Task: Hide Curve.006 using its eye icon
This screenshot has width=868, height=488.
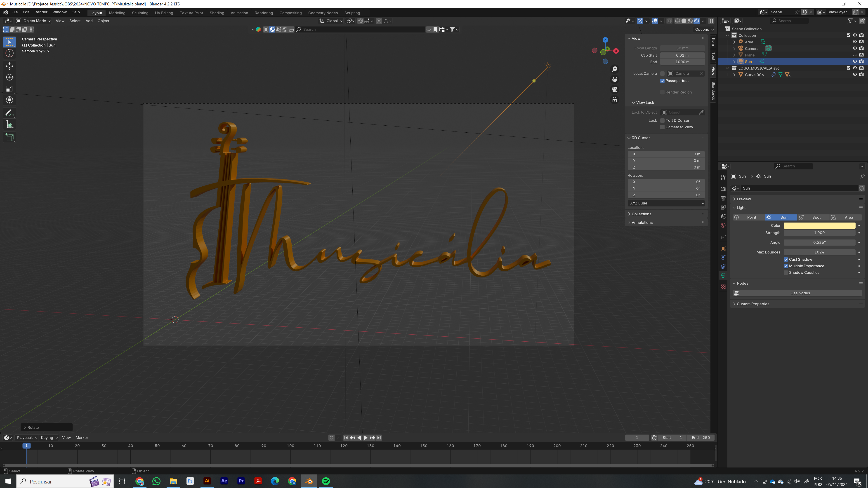Action: [x=854, y=75]
